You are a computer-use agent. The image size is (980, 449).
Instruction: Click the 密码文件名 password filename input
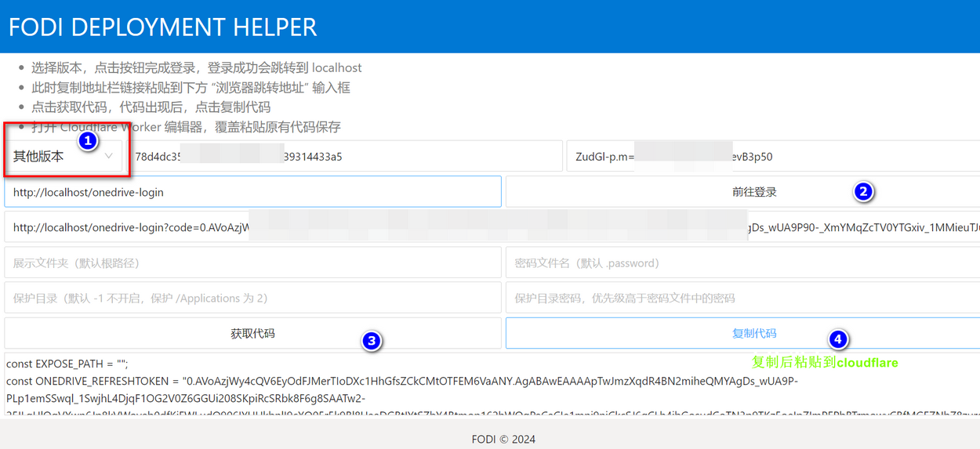click(x=742, y=263)
